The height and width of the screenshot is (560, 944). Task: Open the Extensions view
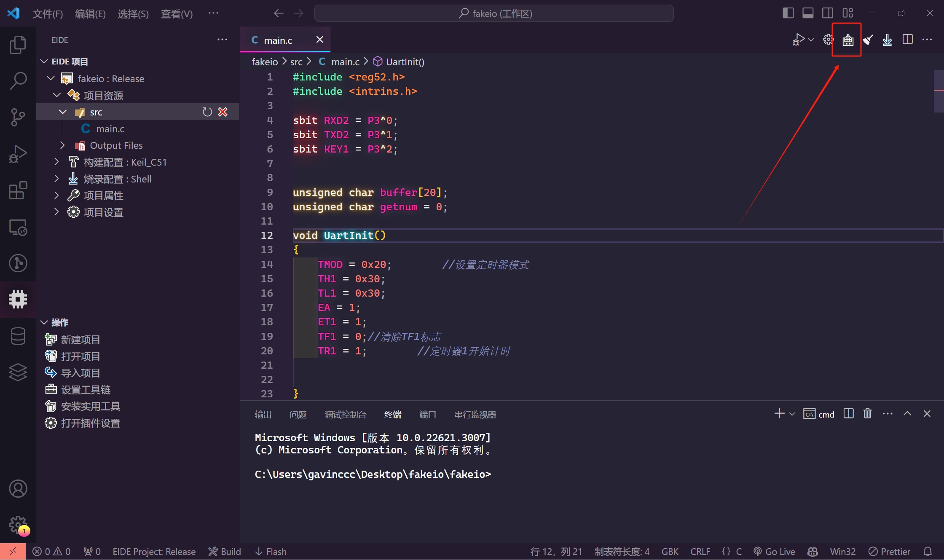click(18, 190)
